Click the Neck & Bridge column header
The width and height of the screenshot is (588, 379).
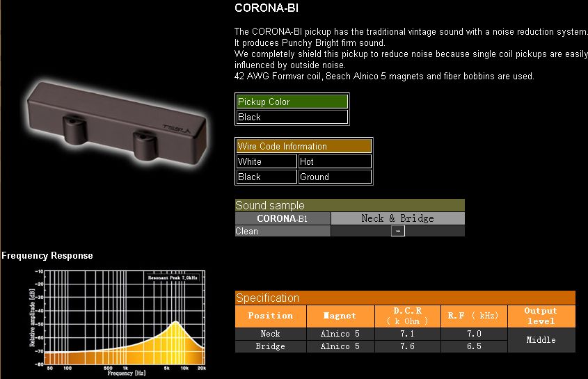(398, 218)
